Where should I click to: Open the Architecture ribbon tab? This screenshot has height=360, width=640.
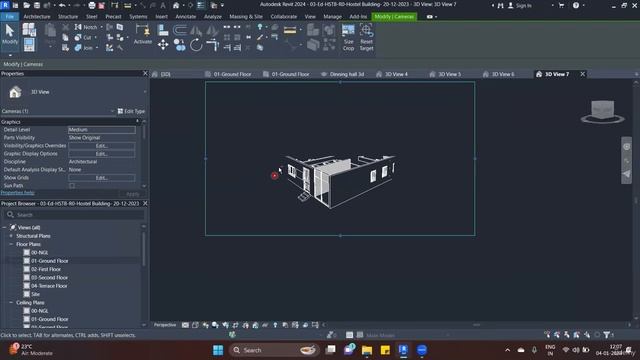pos(37,17)
